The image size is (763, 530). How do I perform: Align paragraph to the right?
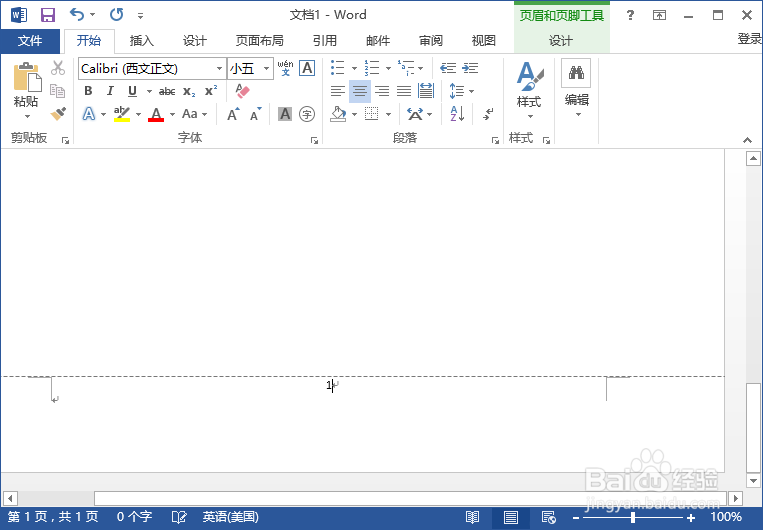(382, 91)
